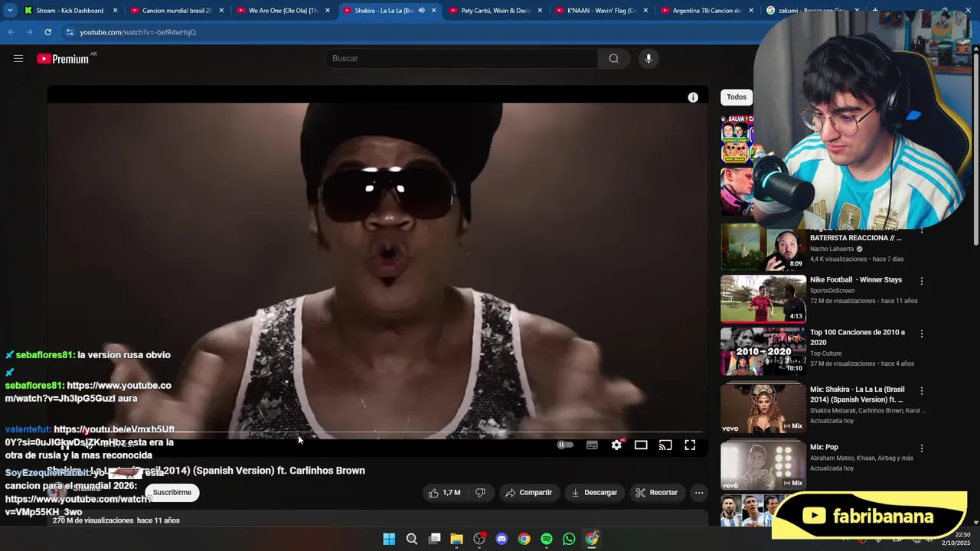Enter fullscreen mode
The image size is (980, 551).
tap(690, 445)
